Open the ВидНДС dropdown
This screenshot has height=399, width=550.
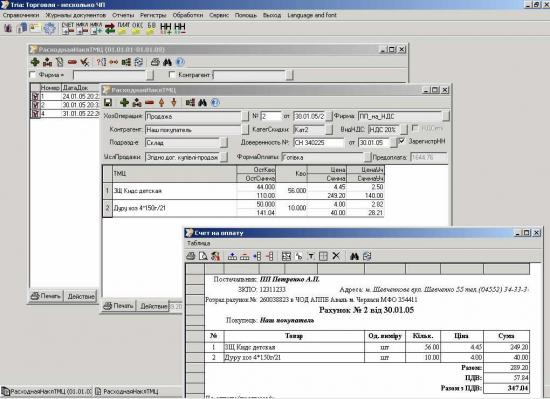pos(404,129)
